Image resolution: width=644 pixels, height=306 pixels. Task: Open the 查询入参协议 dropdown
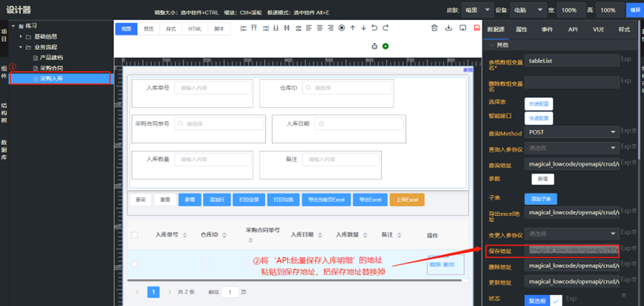coord(572,148)
